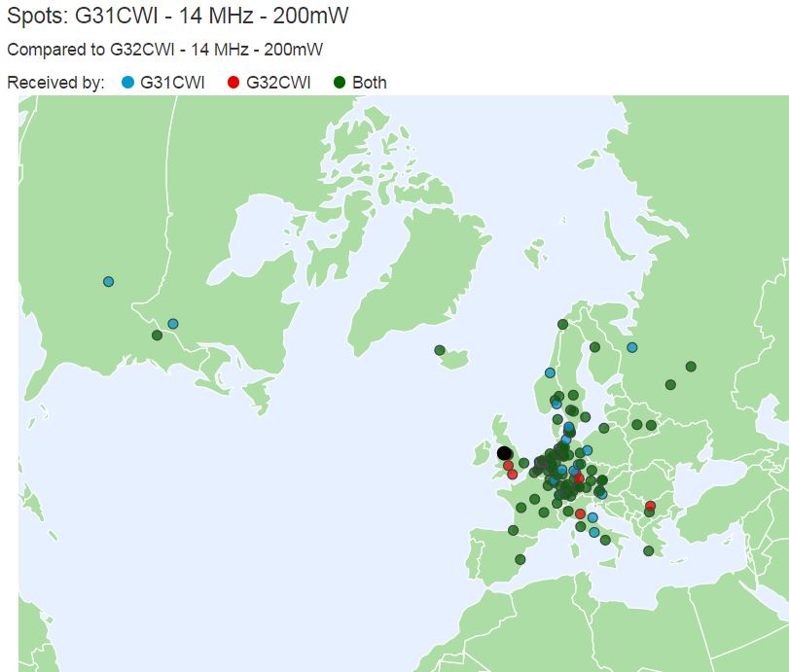Click the 'Compared to G32CWI' subtitle
Screen dimensions: 789x672
(165, 50)
